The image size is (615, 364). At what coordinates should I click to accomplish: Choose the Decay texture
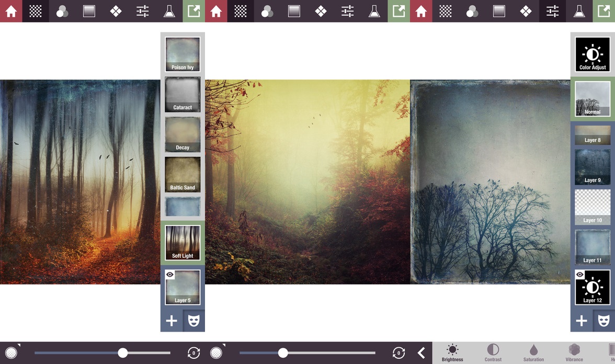coord(183,134)
